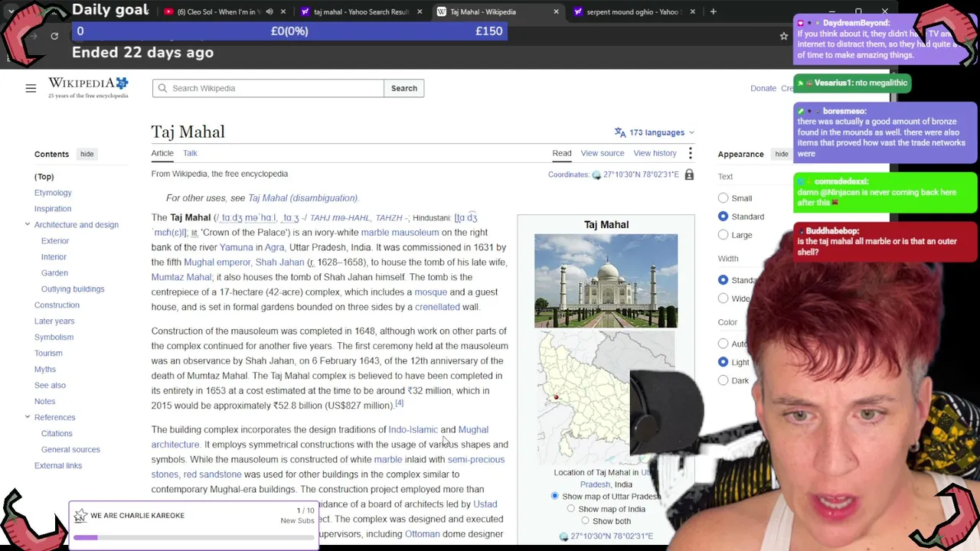
Task: Close the Taj Mahal Wikipedia tab
Action: click(x=556, y=11)
